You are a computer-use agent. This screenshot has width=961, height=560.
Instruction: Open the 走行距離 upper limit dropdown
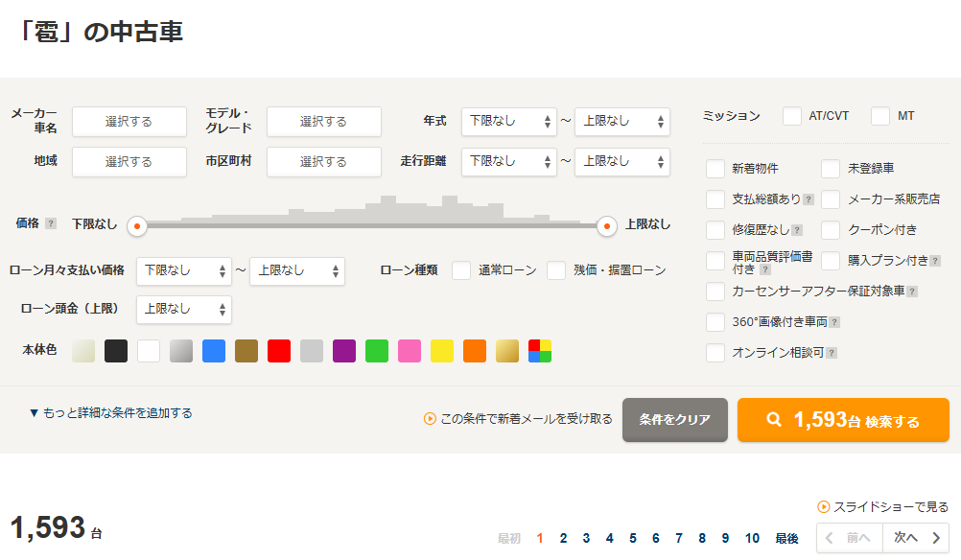tap(621, 162)
